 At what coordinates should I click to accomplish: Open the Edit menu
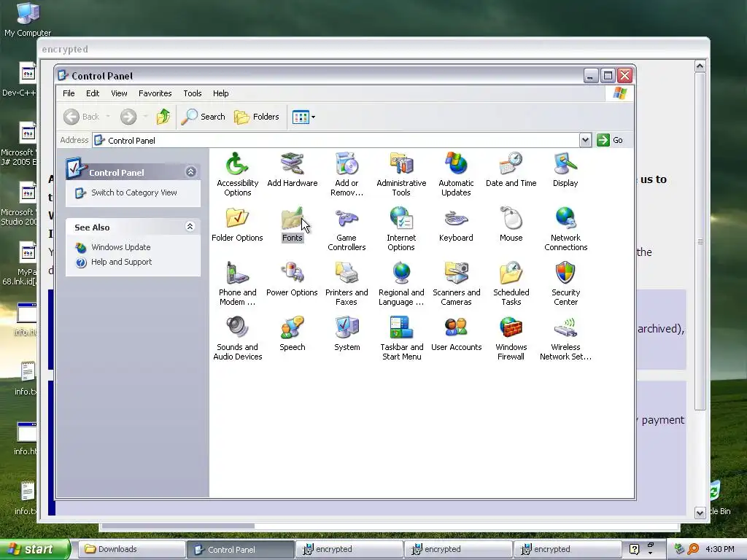93,93
